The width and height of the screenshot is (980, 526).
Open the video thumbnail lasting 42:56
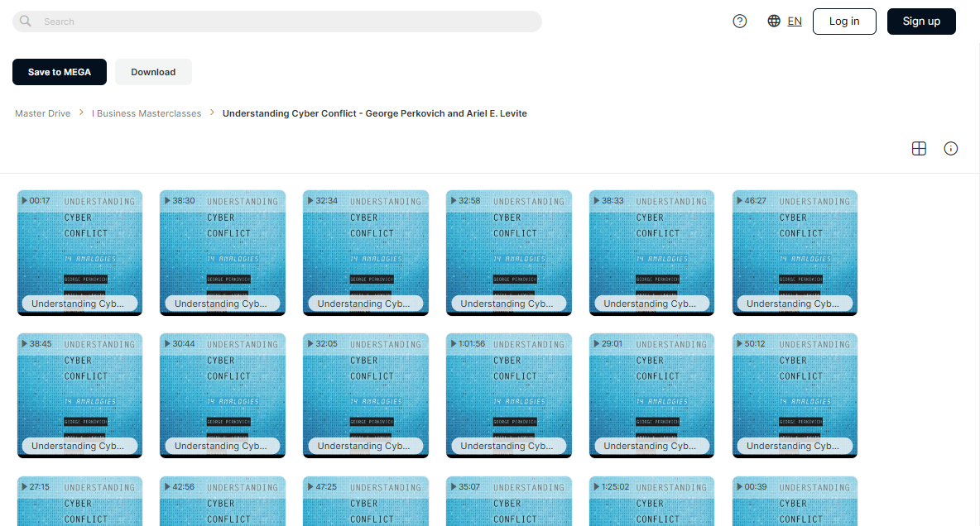click(223, 501)
